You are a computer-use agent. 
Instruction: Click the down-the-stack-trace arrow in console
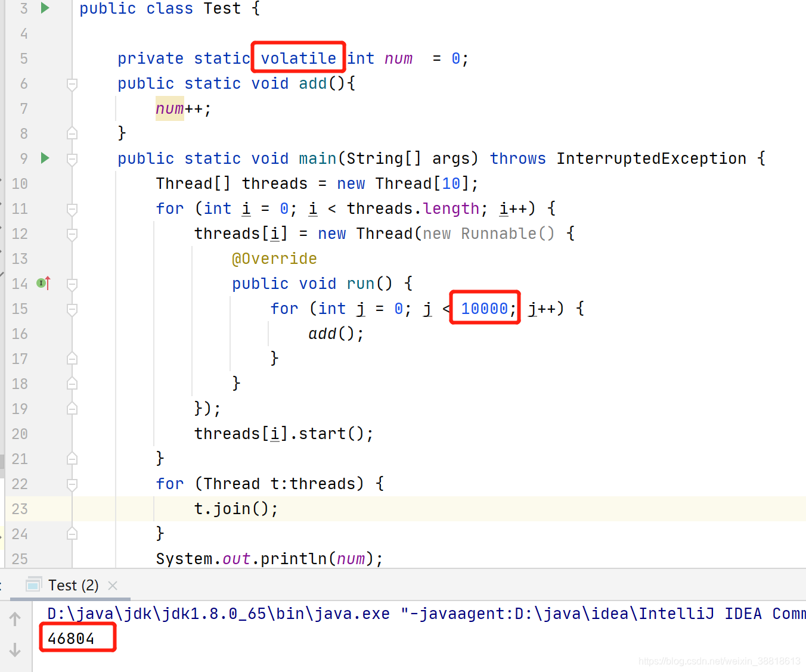tap(15, 649)
